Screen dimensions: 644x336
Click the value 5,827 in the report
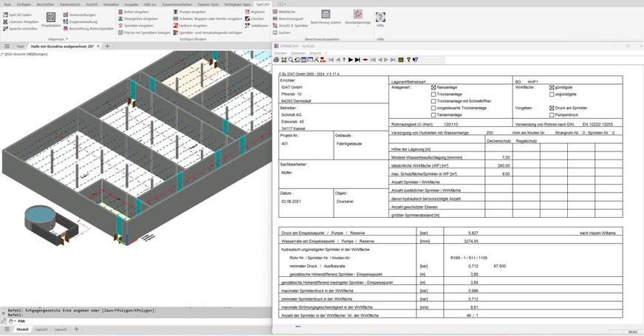coord(473,233)
